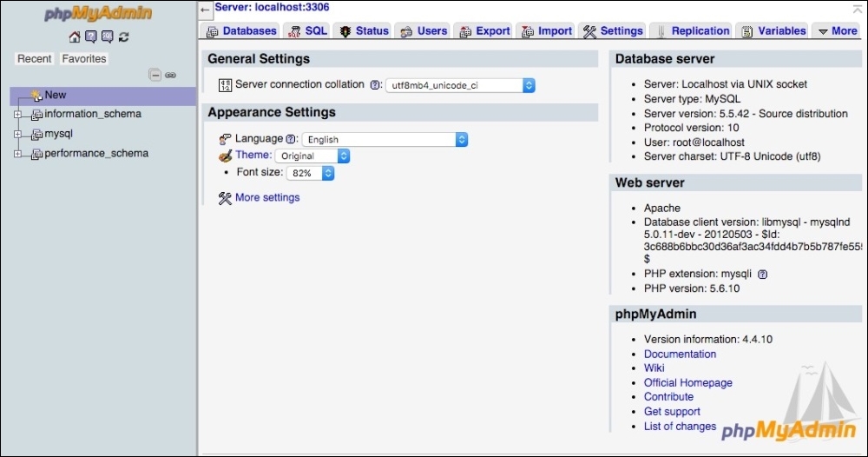Open the Theme dropdown set to Original

point(312,156)
